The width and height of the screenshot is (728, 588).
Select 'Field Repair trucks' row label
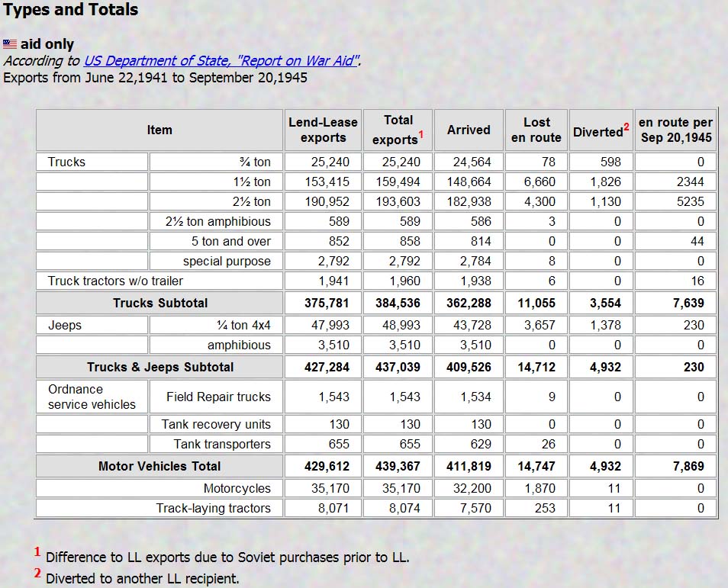[x=218, y=397]
